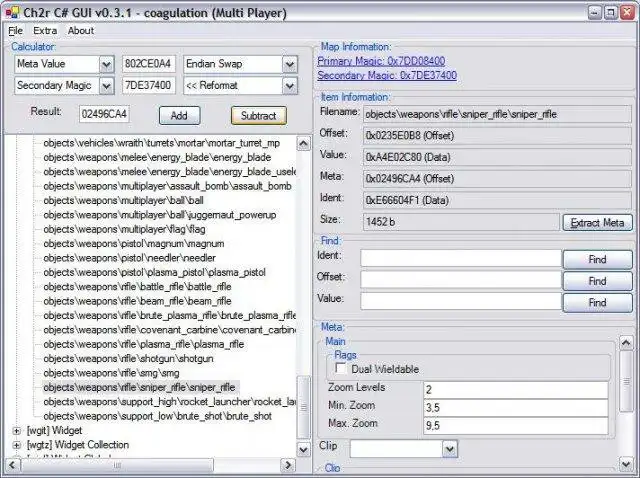Select juggernaut_powerup tree item
Screen dimensions: 640x478
(x=160, y=215)
